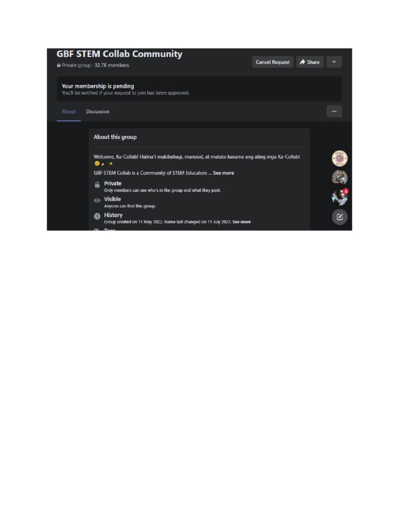399x532 pixels.
Task: Open the chat head with red badge
Action: [340, 197]
